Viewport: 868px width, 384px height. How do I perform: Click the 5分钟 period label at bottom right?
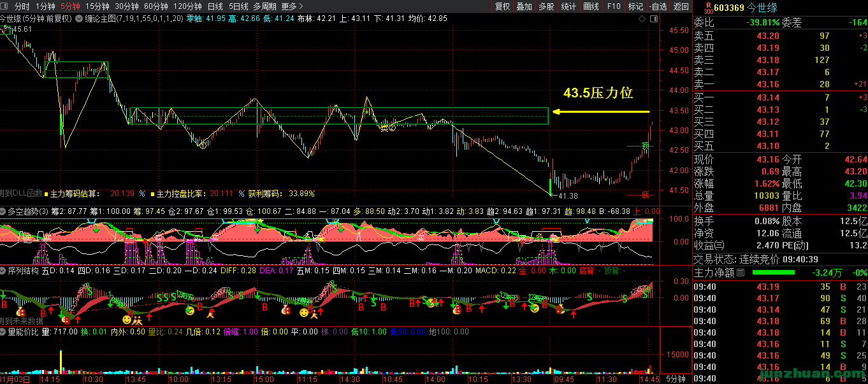676,379
